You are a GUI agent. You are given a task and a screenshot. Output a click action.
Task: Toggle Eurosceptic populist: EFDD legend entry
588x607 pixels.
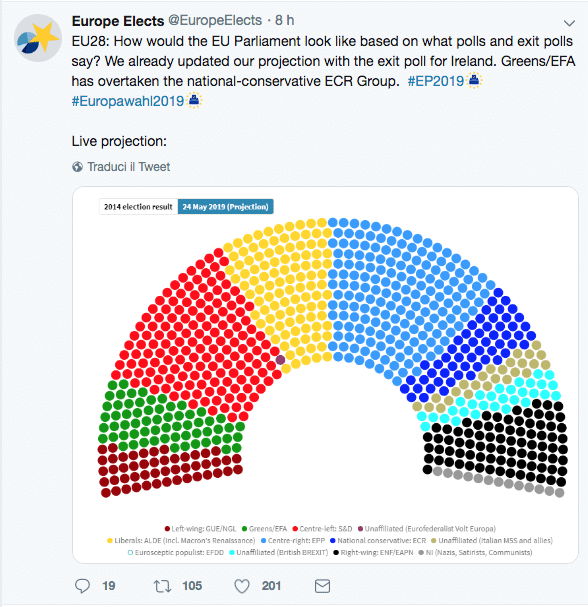(176, 552)
